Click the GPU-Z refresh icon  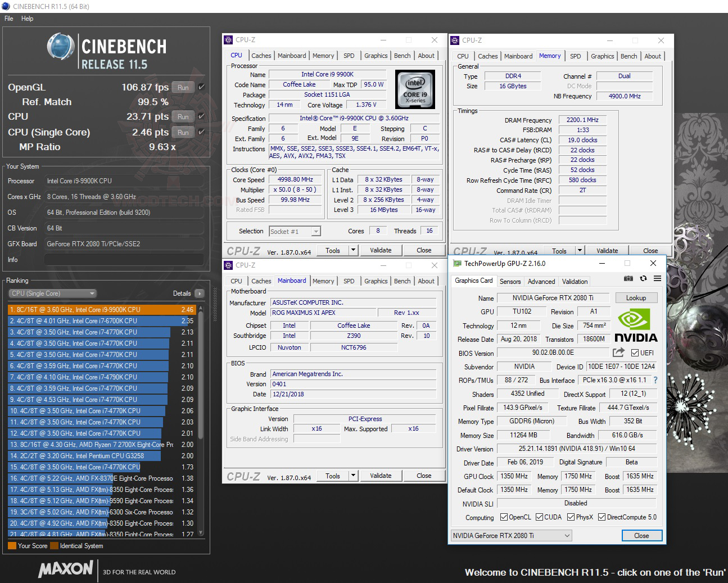pos(643,279)
